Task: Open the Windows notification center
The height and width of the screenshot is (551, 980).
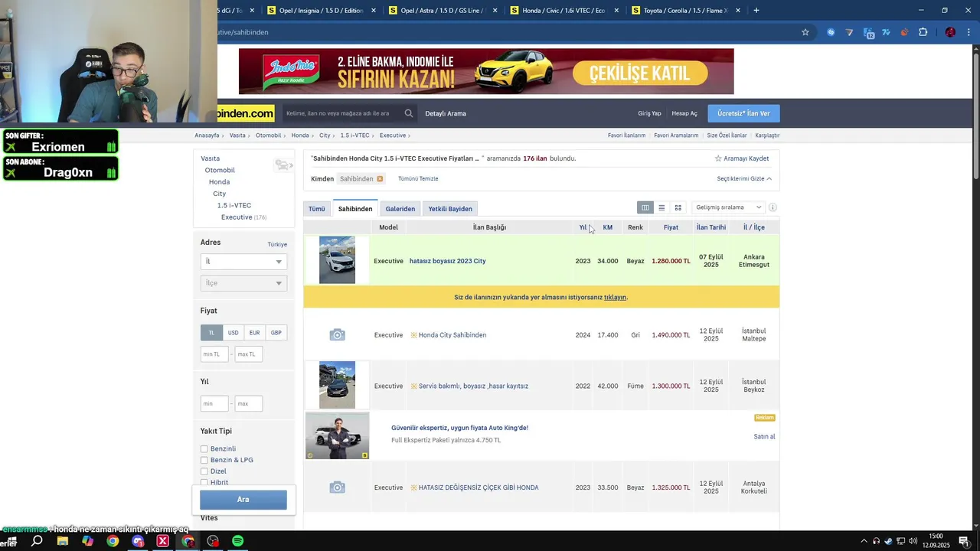Action: coord(964,541)
